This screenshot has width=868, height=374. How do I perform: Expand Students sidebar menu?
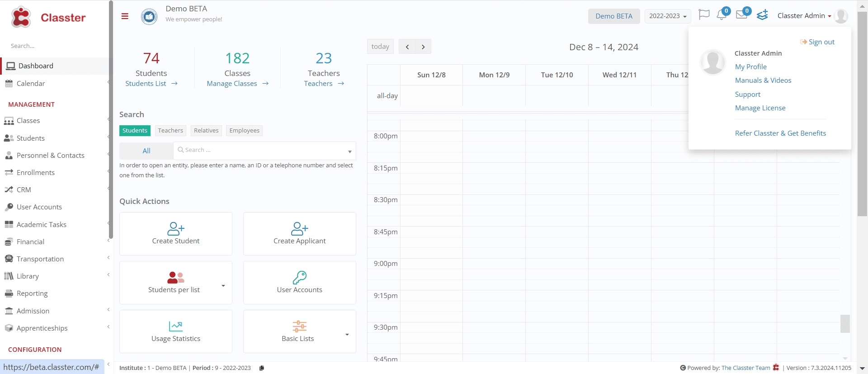[x=54, y=138]
